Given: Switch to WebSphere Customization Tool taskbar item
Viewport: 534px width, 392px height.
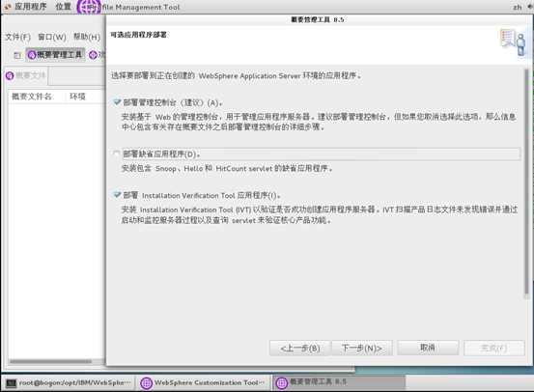Looking at the screenshot, I should point(204,382).
